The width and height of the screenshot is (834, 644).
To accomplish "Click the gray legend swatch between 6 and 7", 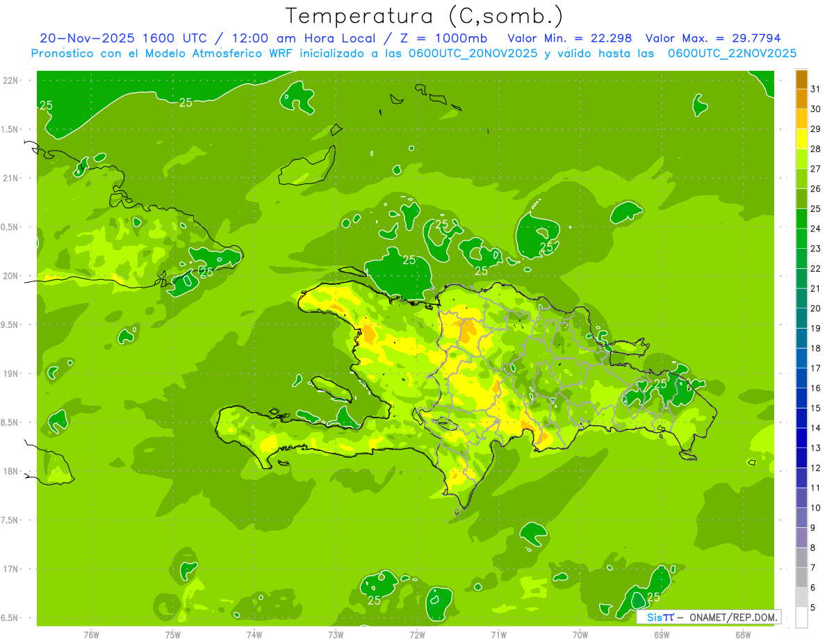I will click(x=801, y=577).
